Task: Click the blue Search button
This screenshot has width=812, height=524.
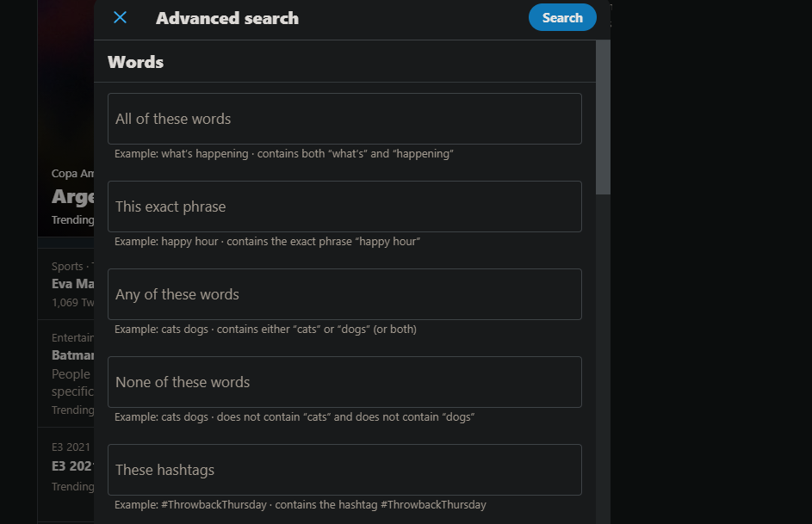Action: [562, 17]
